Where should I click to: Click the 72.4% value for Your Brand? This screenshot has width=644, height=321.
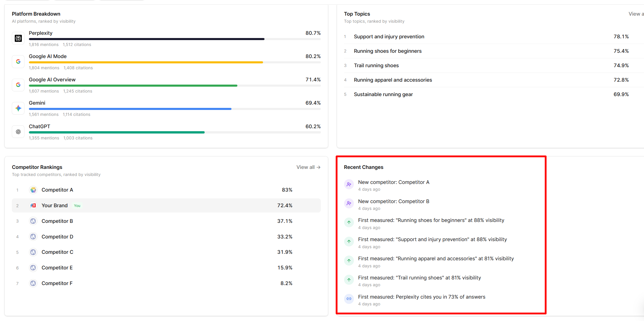(285, 205)
